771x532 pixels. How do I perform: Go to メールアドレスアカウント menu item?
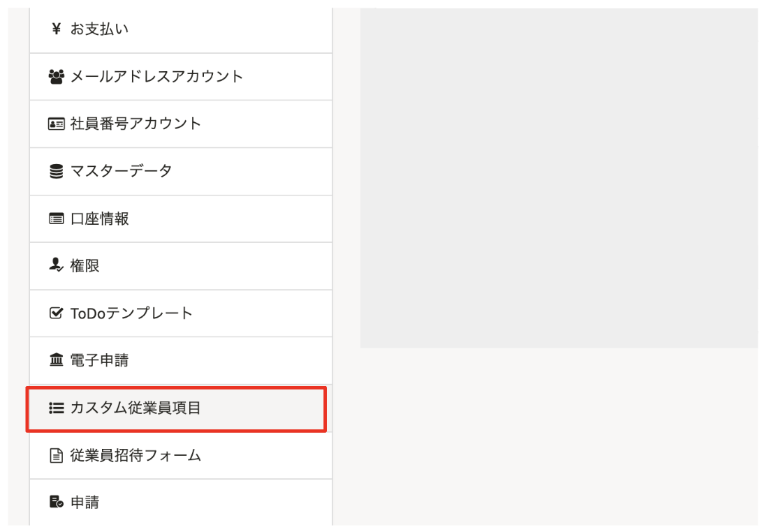tap(156, 77)
